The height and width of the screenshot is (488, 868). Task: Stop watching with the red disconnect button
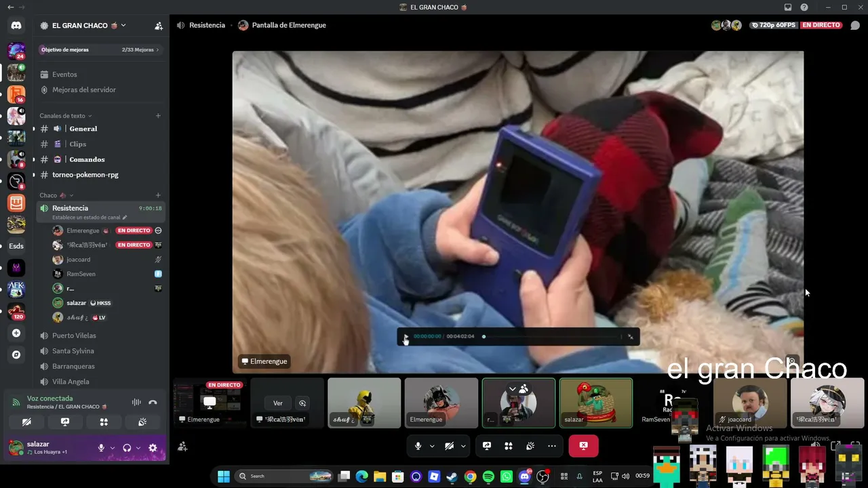click(x=583, y=446)
